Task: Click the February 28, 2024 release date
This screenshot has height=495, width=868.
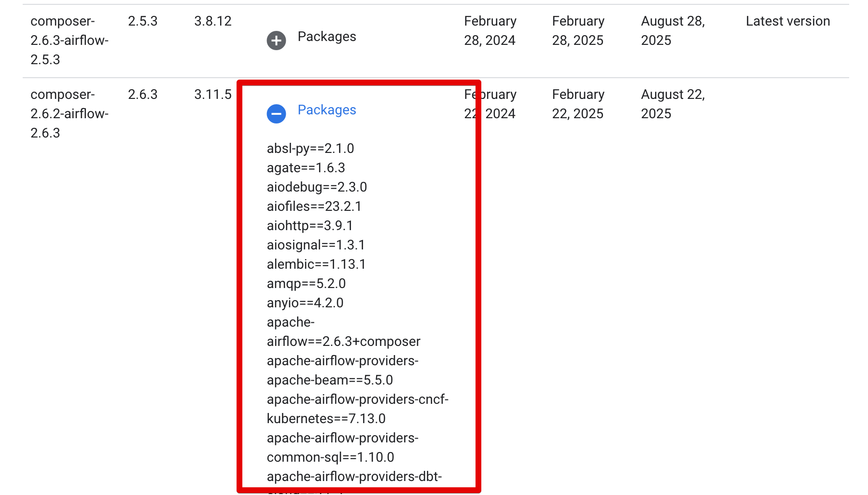Action: (490, 30)
